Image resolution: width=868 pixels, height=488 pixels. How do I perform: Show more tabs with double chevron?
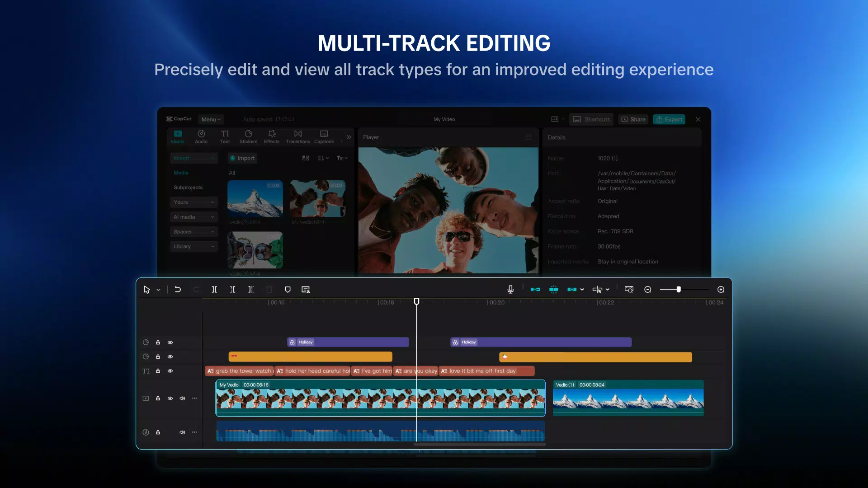(x=349, y=137)
